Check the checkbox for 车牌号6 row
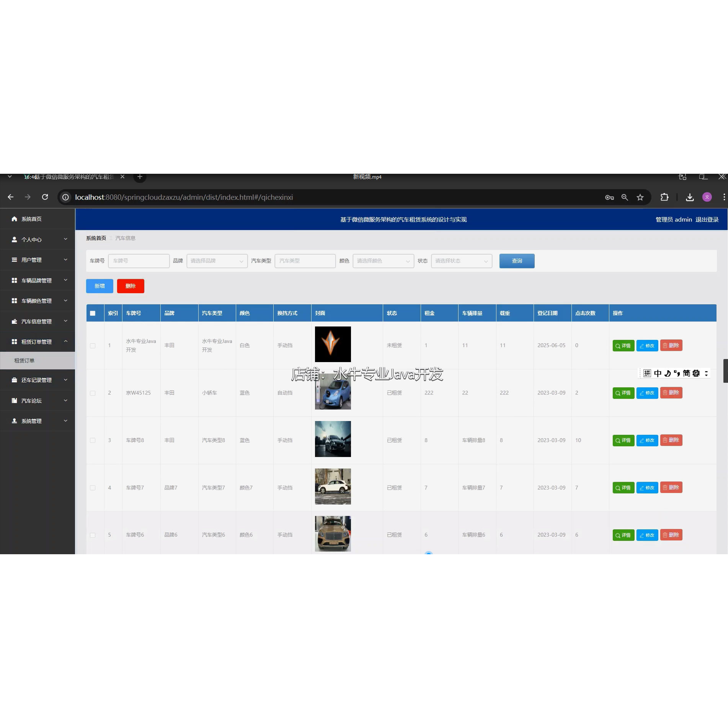Viewport: 728px width, 728px height. [93, 535]
